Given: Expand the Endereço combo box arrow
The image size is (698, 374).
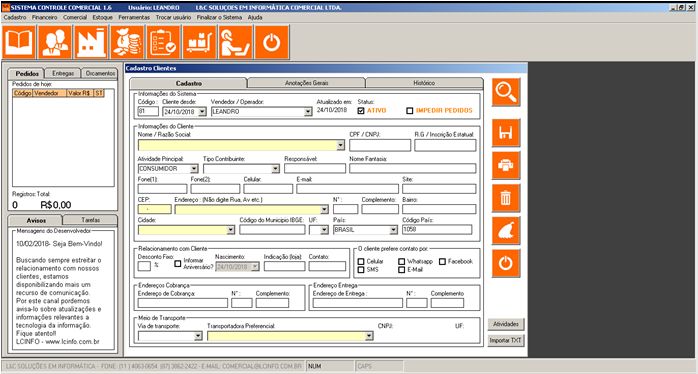Looking at the screenshot, I should (324, 209).
